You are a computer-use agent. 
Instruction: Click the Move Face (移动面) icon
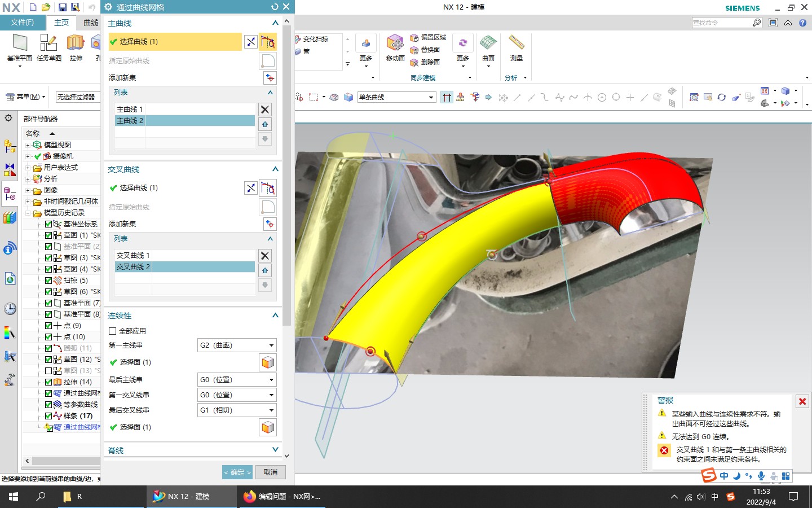pyautogui.click(x=395, y=43)
